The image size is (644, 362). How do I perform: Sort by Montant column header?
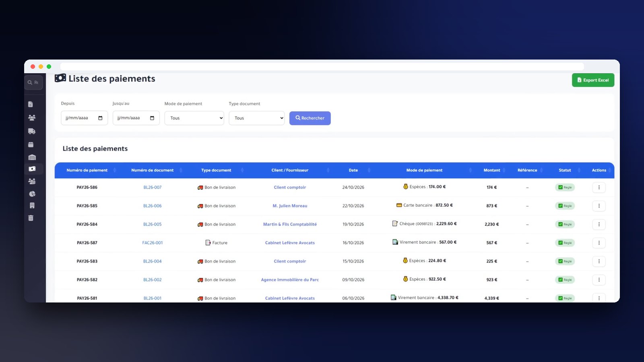click(492, 170)
